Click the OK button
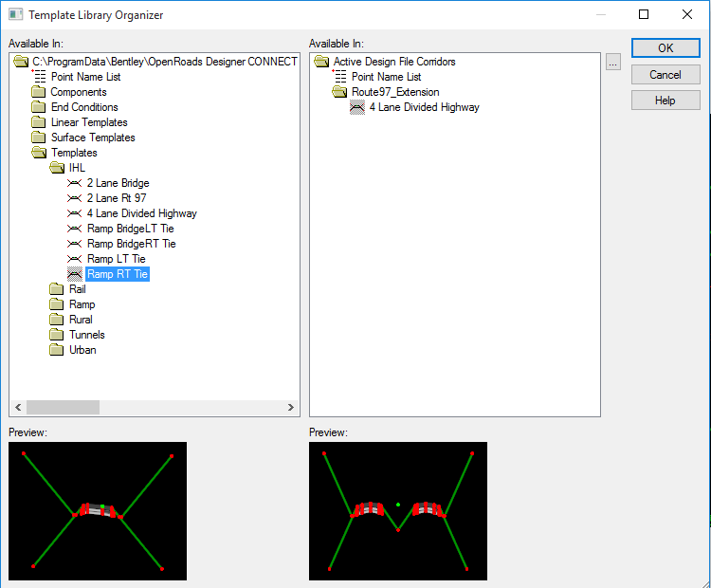 tap(665, 48)
